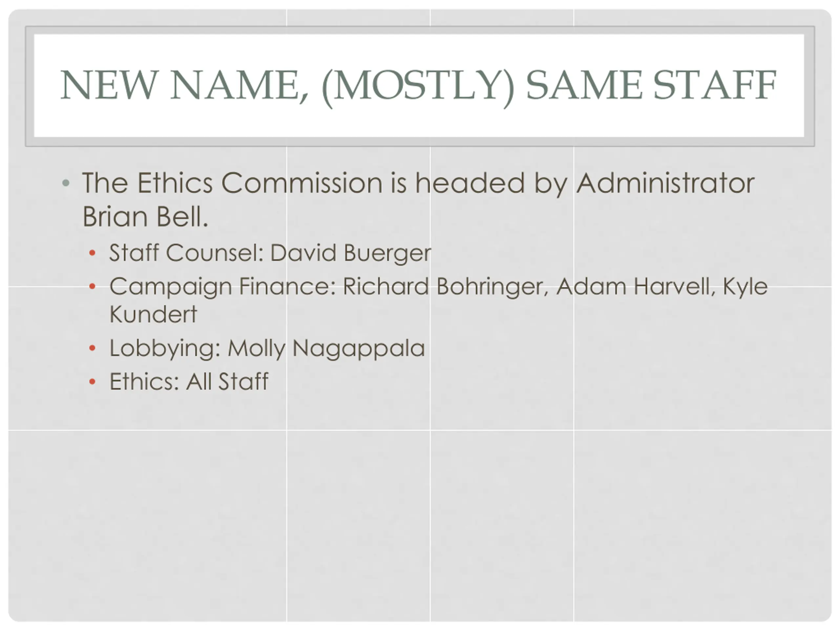Viewport: 840px width, 630px height.
Task: Click the word 'NEW' in the title
Action: click(x=109, y=85)
